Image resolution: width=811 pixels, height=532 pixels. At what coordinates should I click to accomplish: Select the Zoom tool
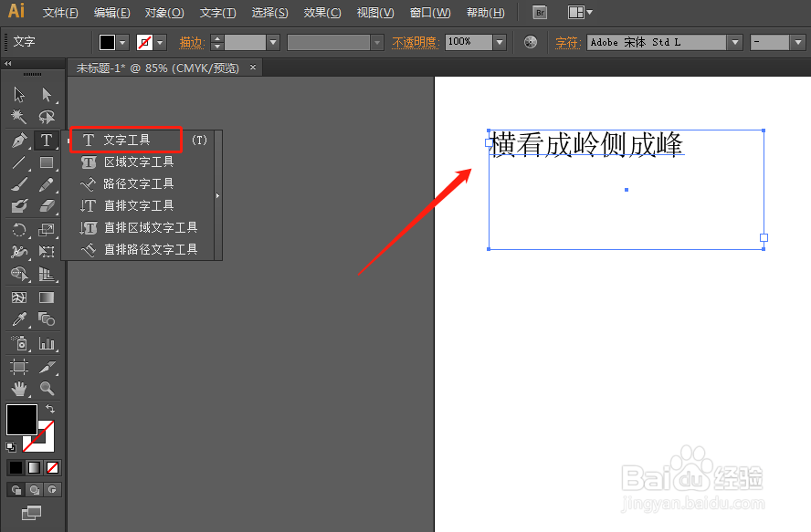(47, 388)
